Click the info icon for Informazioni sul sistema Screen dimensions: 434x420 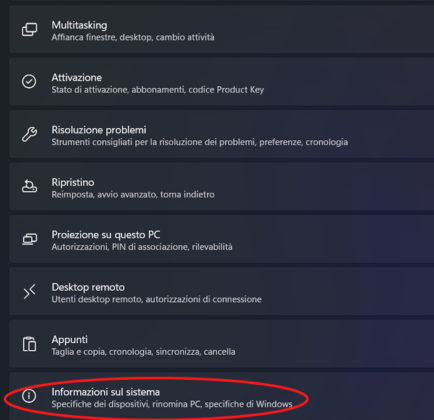(x=29, y=396)
